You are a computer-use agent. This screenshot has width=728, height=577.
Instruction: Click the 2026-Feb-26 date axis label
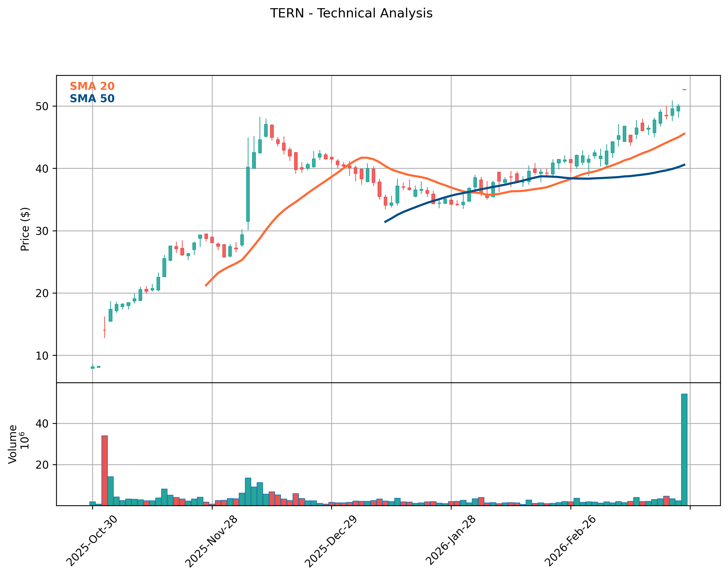click(x=570, y=541)
